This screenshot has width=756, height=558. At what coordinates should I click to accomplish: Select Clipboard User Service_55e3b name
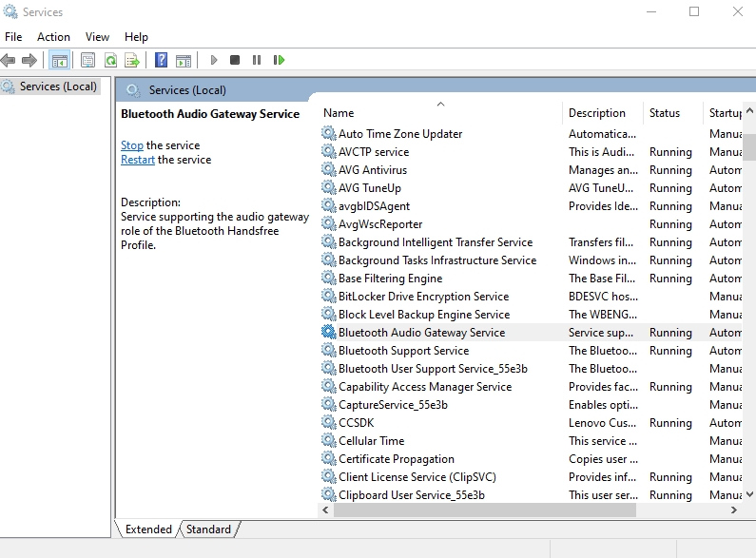tap(411, 495)
